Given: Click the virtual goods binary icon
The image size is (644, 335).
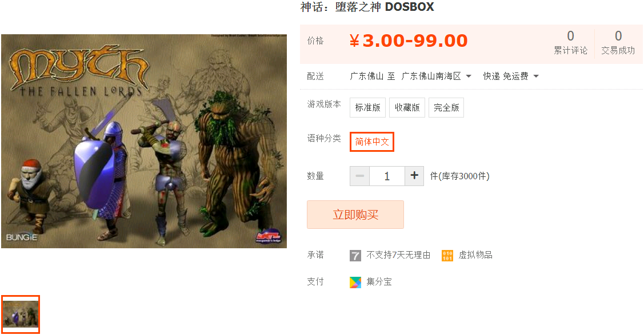Looking at the screenshot, I should [x=447, y=256].
